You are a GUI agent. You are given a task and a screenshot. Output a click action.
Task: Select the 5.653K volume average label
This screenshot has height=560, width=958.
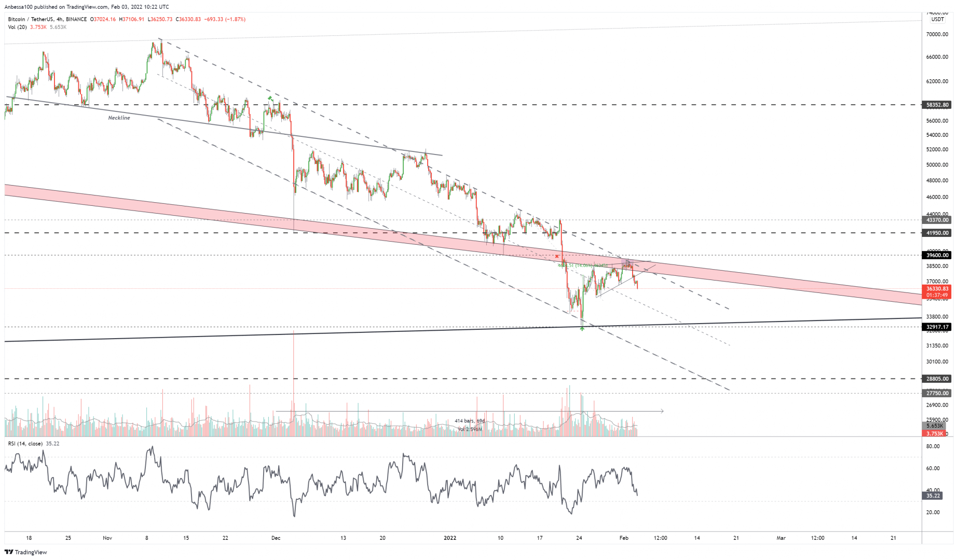click(x=933, y=426)
